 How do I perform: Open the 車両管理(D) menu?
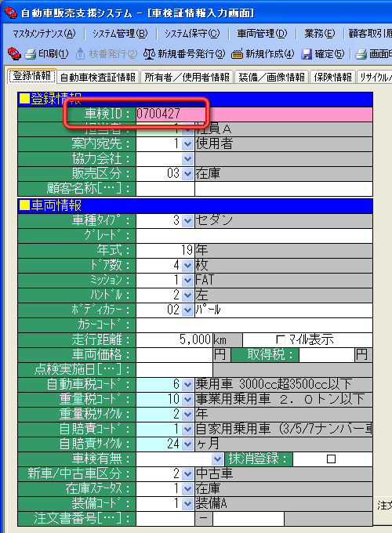click(x=262, y=34)
